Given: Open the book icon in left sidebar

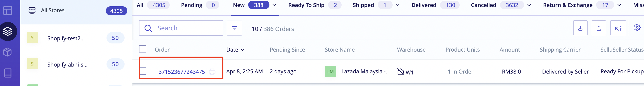Looking at the screenshot, I should tap(8, 73).
